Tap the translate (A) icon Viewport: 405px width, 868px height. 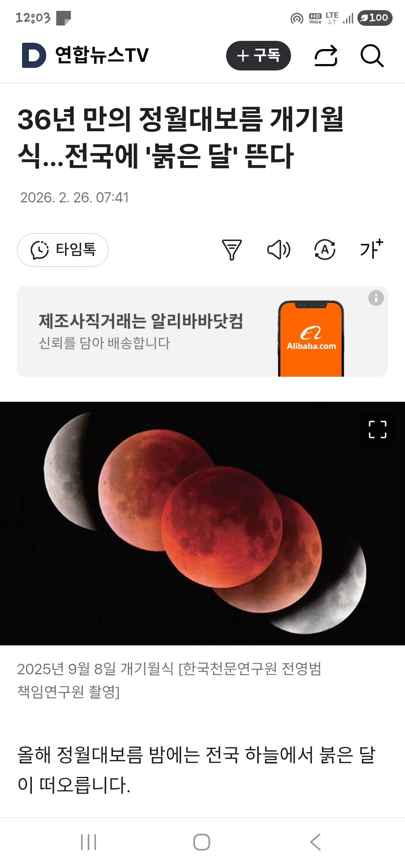pos(325,250)
